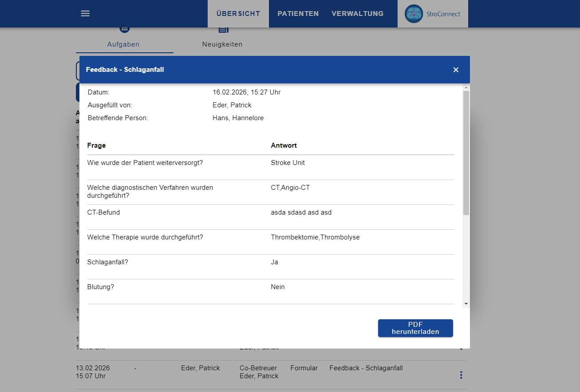Click the scrollbar down arrow in dialog
Viewport: 580px width, 392px height.
(x=466, y=304)
